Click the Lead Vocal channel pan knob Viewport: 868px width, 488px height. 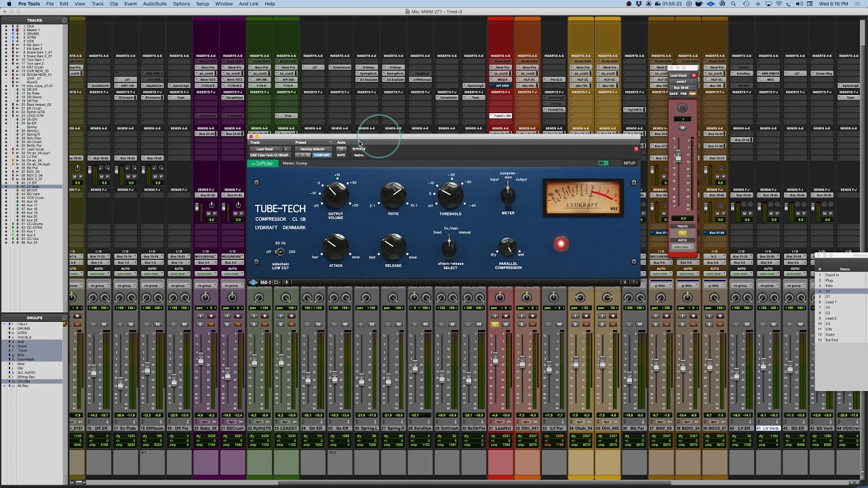(500, 298)
